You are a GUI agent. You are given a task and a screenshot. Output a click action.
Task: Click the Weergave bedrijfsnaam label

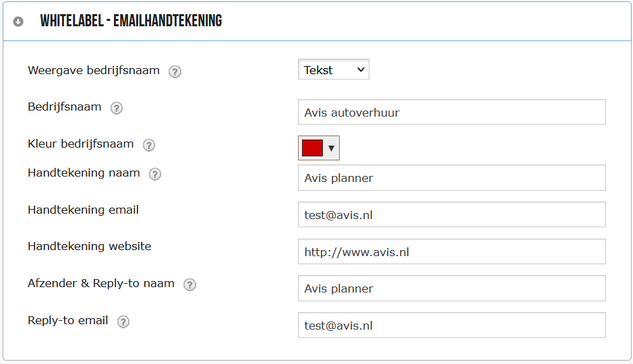(x=94, y=71)
